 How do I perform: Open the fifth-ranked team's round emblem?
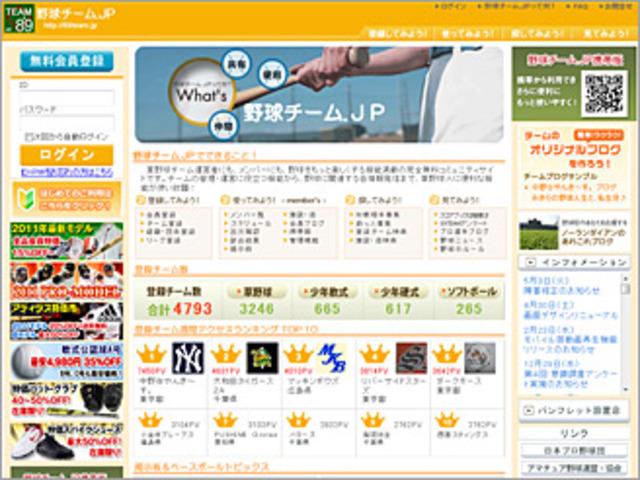[480, 358]
